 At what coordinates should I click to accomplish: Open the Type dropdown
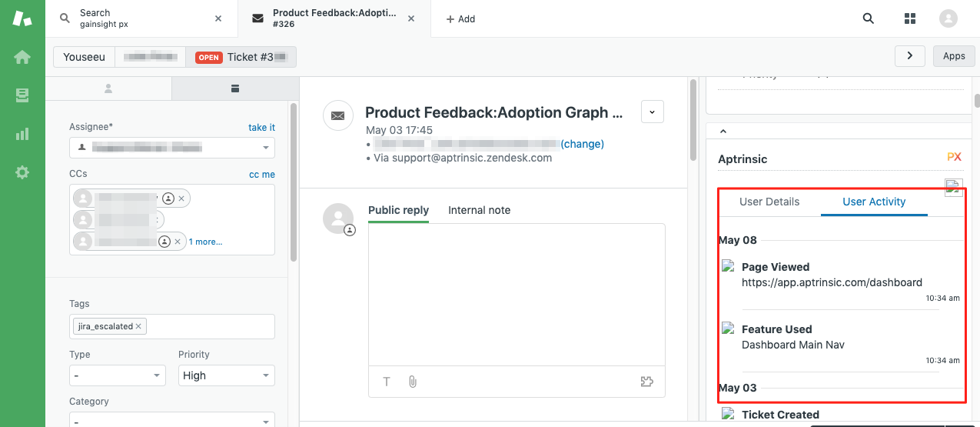click(118, 375)
